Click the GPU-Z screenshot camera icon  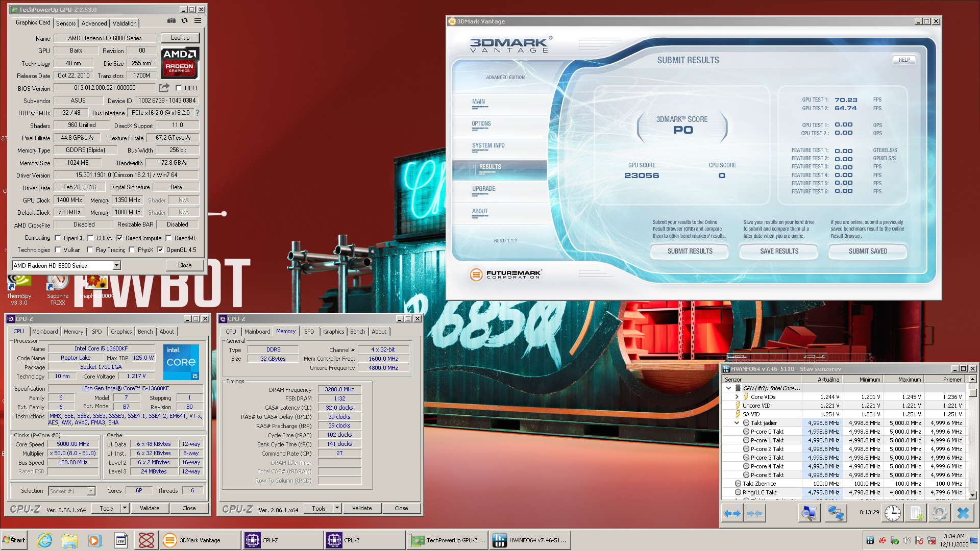tap(171, 21)
